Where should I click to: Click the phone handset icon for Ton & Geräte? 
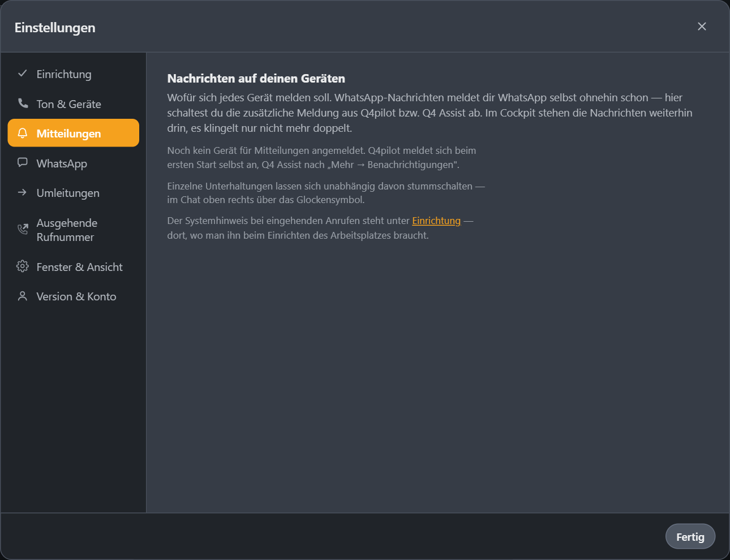23,104
